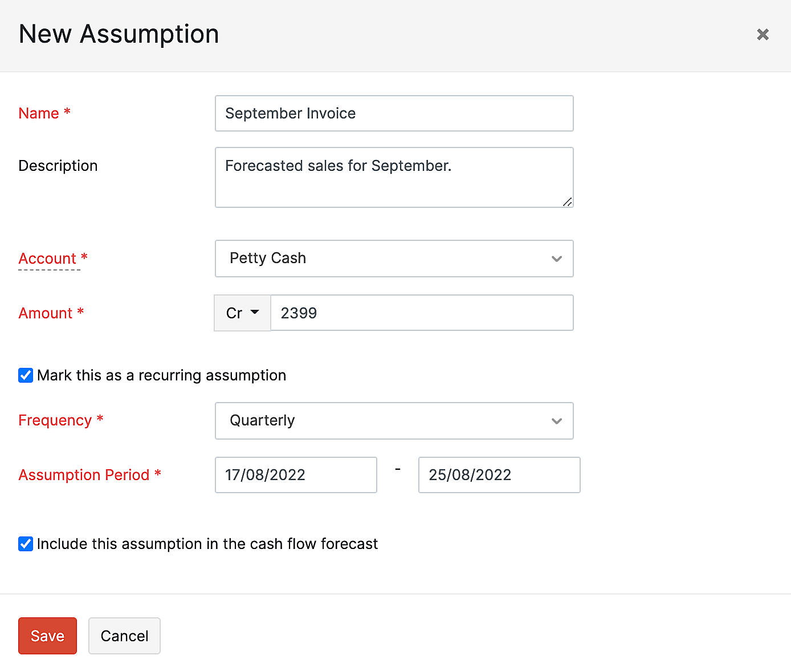The image size is (791, 672).
Task: Click the Name input field
Action: [394, 113]
